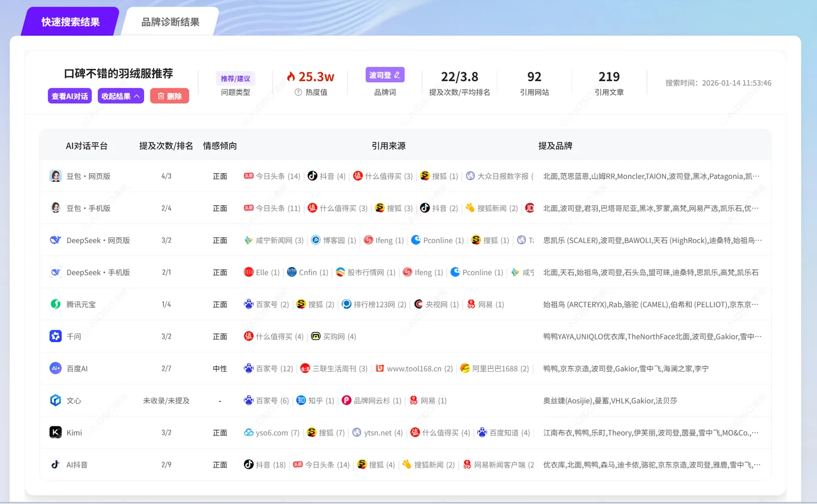817x504 pixels.
Task: Click the 删除 button
Action: click(x=170, y=96)
